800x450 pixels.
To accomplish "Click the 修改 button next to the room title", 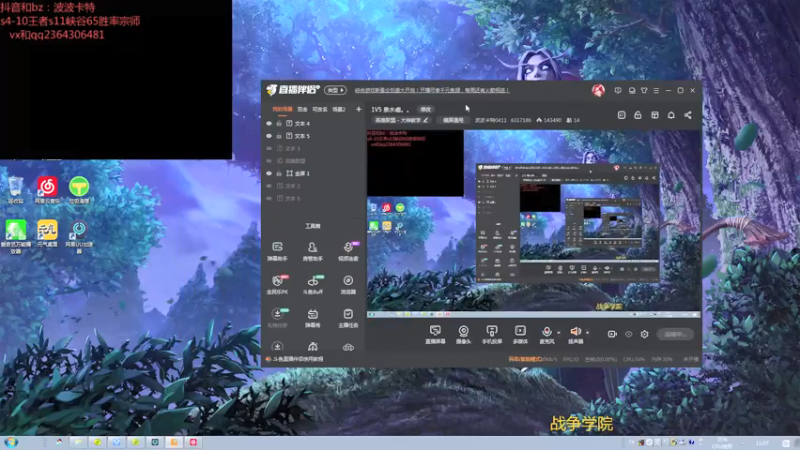I will point(426,109).
